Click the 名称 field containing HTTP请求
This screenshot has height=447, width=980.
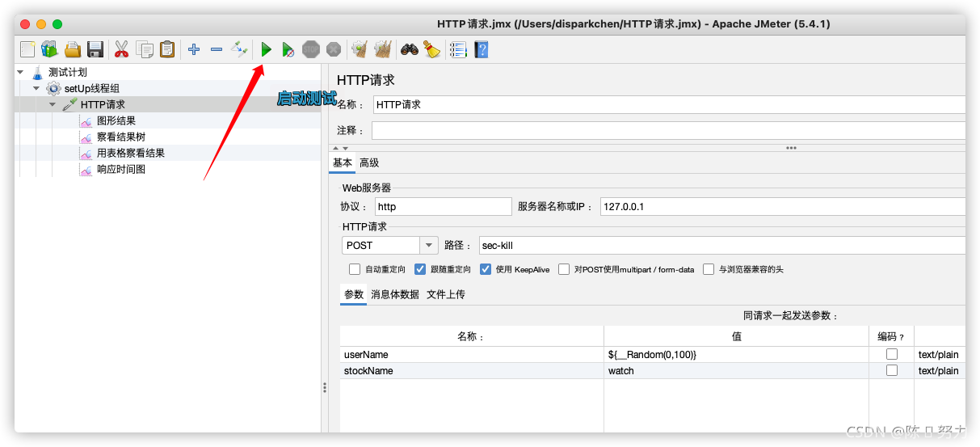(669, 104)
